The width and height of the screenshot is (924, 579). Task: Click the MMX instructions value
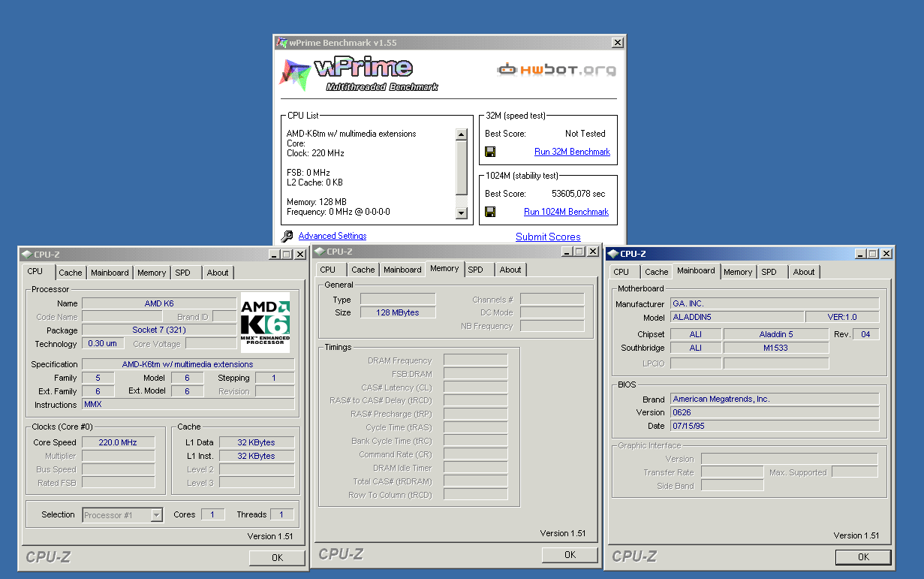coord(188,404)
